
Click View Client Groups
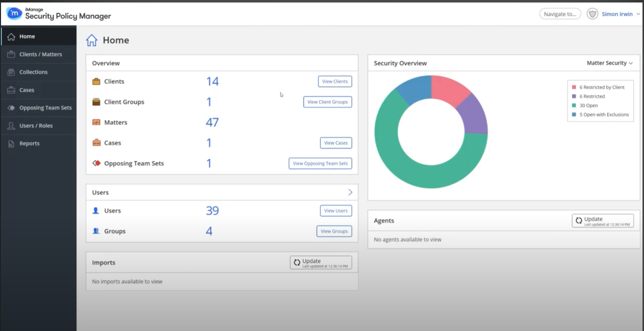328,102
